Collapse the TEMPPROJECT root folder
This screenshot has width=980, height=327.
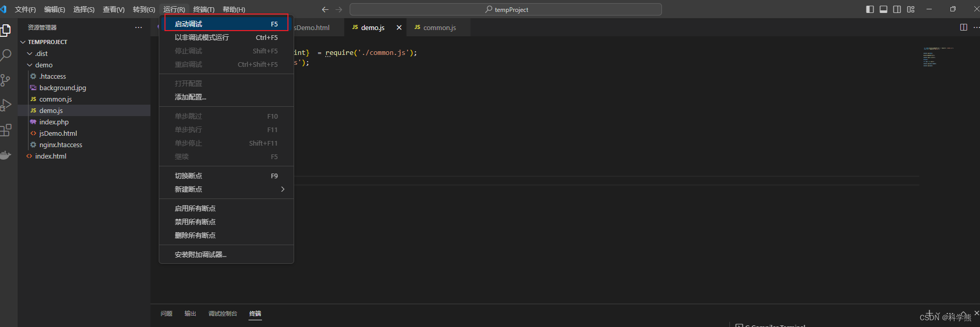click(23, 42)
